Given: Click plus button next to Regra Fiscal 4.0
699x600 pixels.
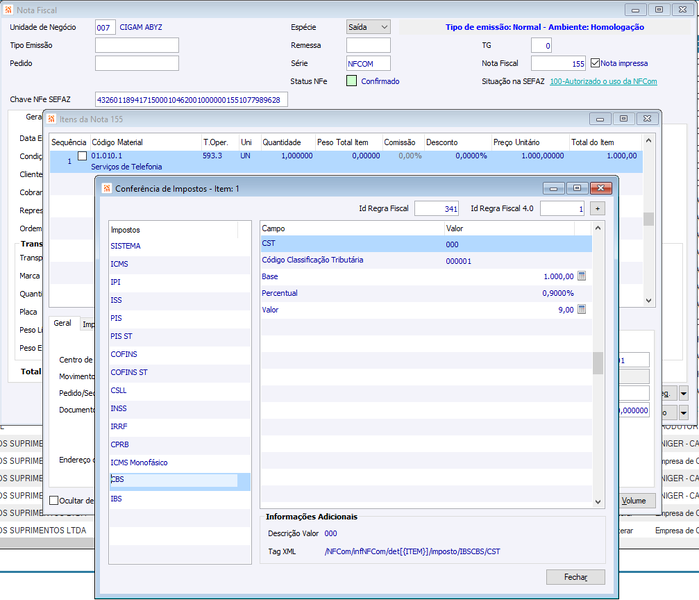Looking at the screenshot, I should point(597,208).
